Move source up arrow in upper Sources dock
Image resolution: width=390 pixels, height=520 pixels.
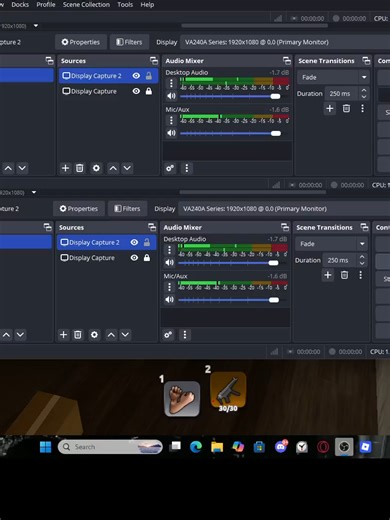click(113, 168)
